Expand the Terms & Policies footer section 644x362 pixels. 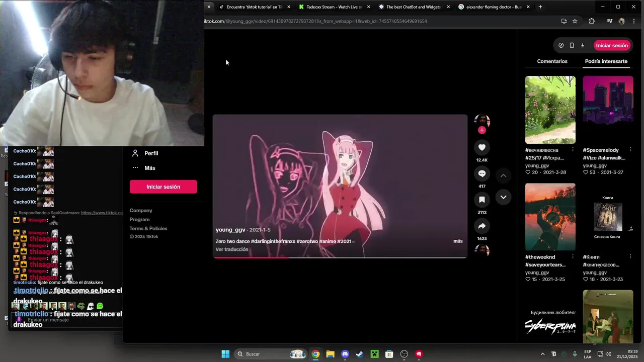pyautogui.click(x=148, y=229)
